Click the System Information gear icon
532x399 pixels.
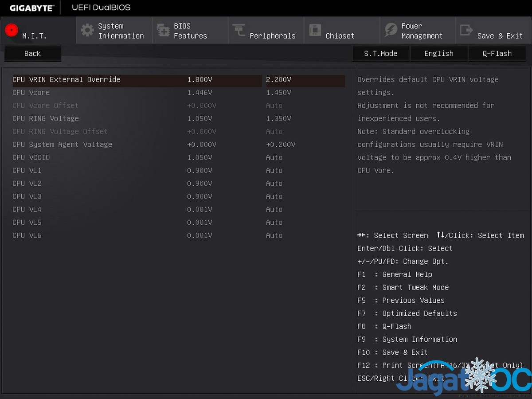(x=87, y=30)
